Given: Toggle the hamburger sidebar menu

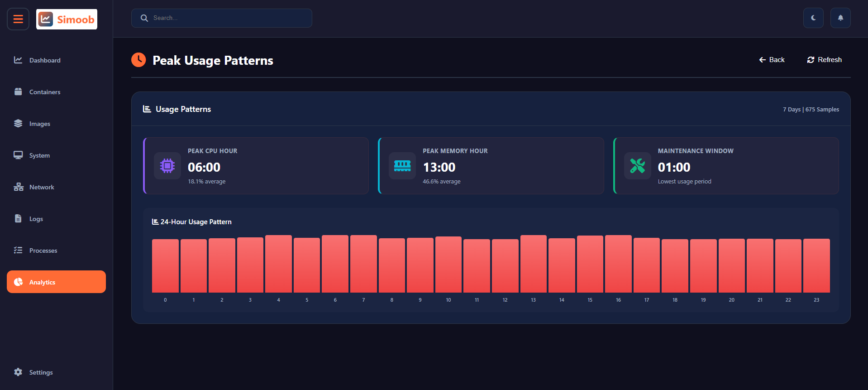Looking at the screenshot, I should [x=18, y=19].
